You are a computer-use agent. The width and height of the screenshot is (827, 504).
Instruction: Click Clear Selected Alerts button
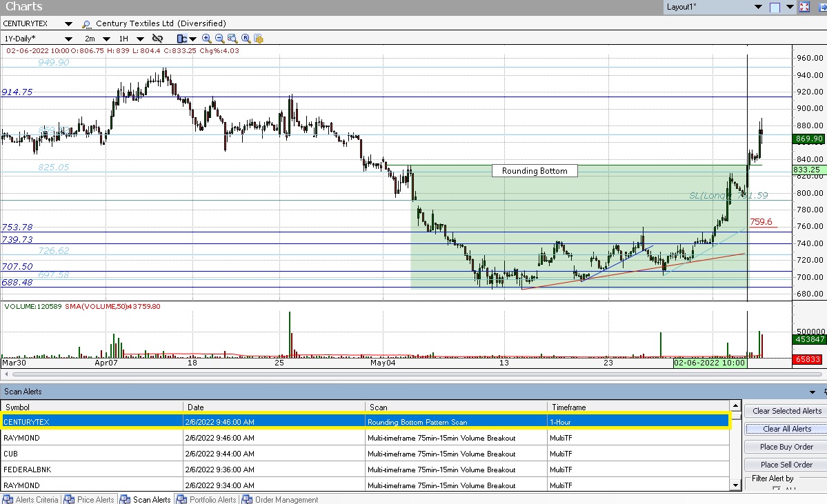786,411
